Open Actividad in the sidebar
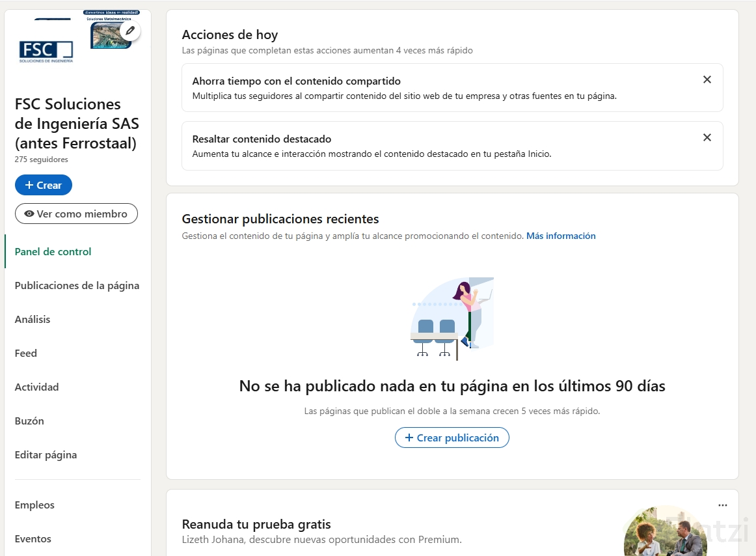This screenshot has height=556, width=756. point(36,387)
